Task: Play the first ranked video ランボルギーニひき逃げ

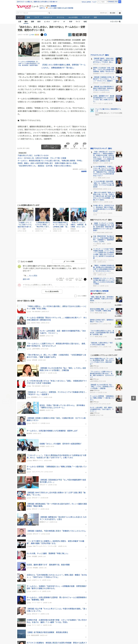Action: click(x=119, y=226)
